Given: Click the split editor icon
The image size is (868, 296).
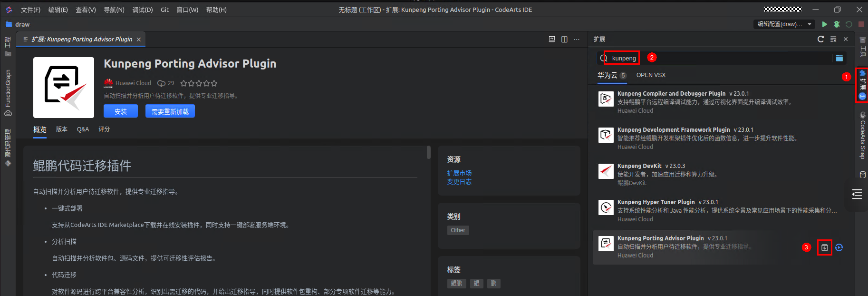Looking at the screenshot, I should coord(564,39).
